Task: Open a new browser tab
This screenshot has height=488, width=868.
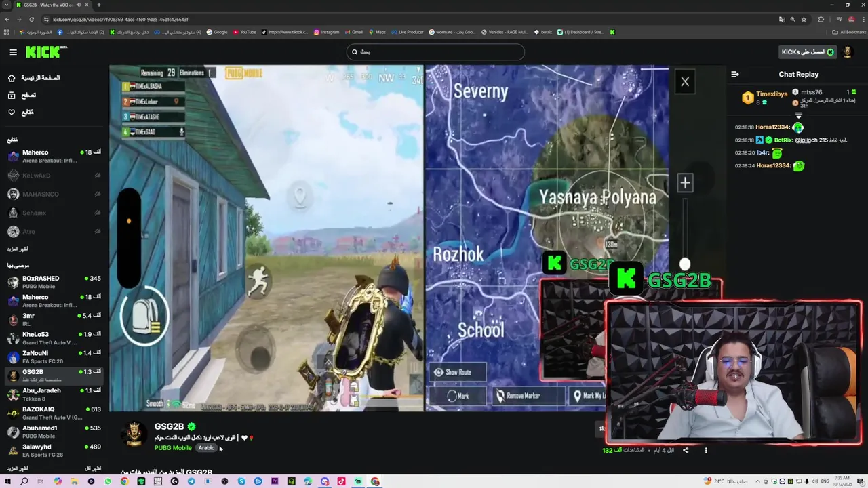Action: (x=98, y=5)
